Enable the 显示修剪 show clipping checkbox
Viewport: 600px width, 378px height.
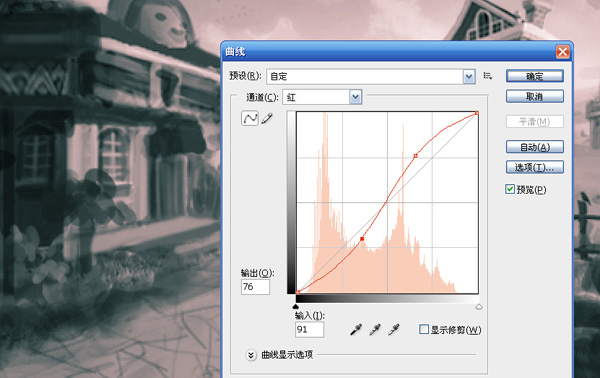click(x=424, y=329)
